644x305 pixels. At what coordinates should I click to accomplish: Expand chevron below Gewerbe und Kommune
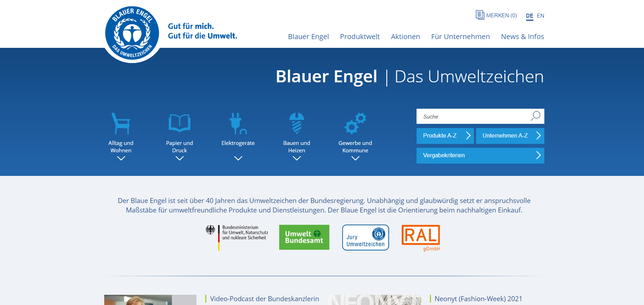coord(355,158)
